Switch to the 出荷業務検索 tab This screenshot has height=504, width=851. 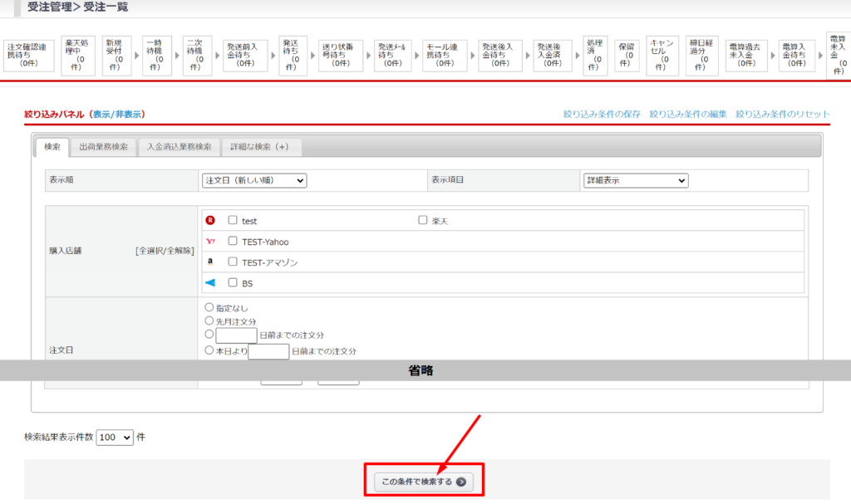(103, 147)
